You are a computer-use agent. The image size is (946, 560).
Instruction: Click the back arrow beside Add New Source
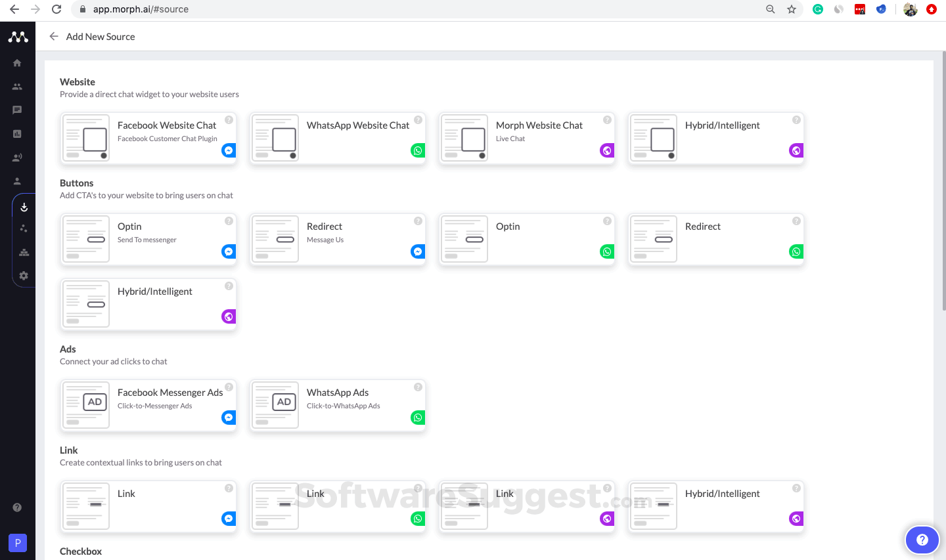click(54, 37)
